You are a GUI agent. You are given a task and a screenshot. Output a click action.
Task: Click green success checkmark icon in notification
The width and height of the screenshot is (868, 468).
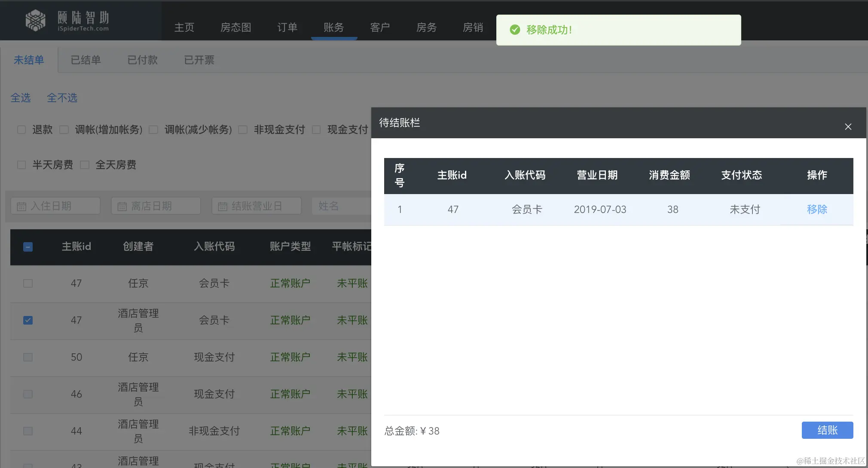tap(515, 30)
